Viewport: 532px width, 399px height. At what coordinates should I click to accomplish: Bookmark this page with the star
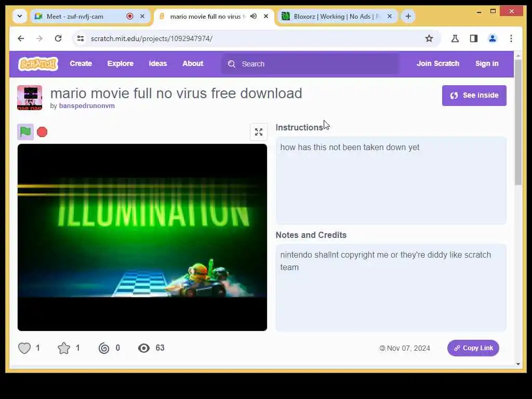429,38
